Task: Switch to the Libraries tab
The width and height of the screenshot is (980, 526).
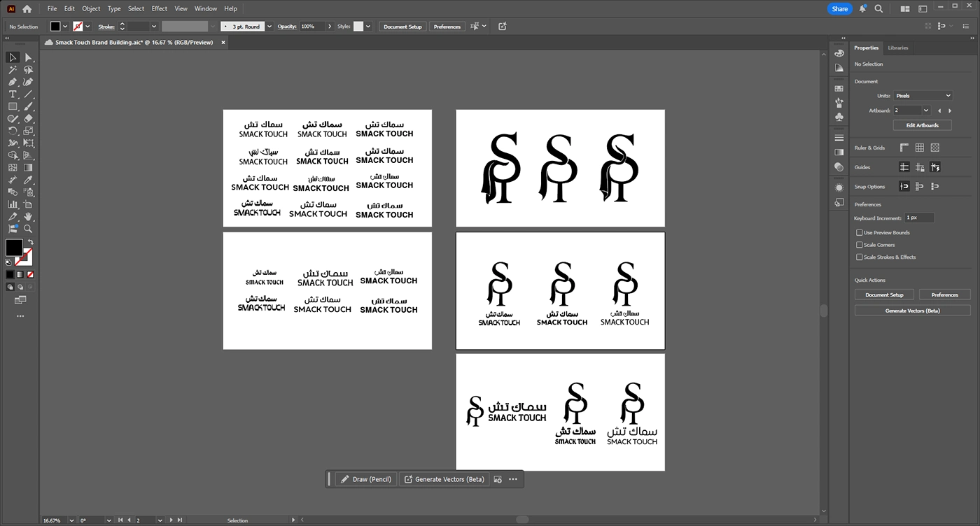Action: click(x=897, y=48)
